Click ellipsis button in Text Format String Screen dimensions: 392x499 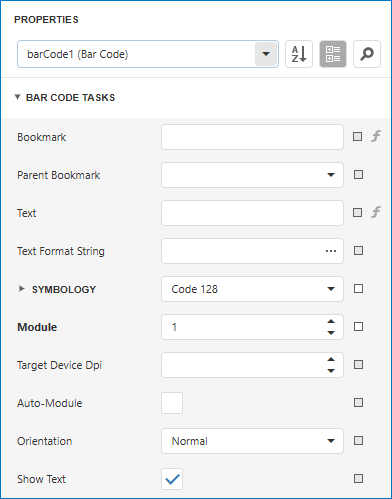331,251
